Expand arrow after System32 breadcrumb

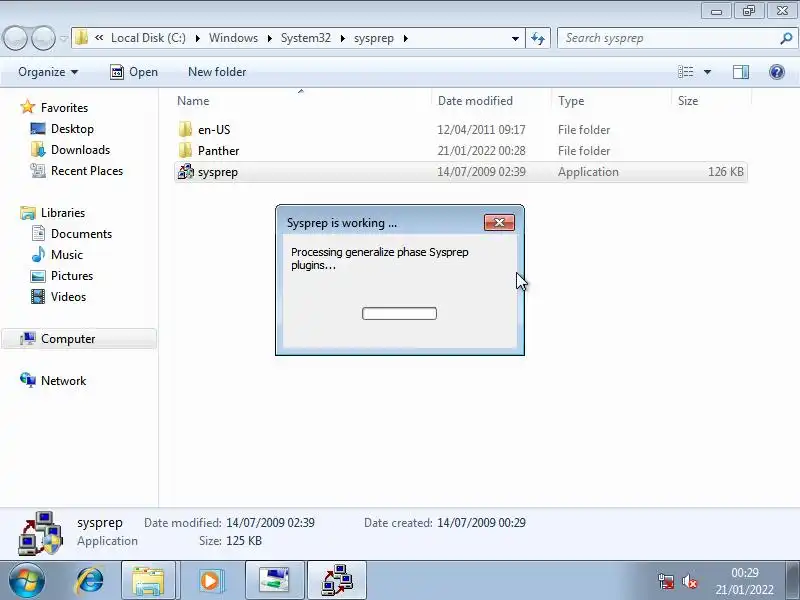click(x=342, y=38)
